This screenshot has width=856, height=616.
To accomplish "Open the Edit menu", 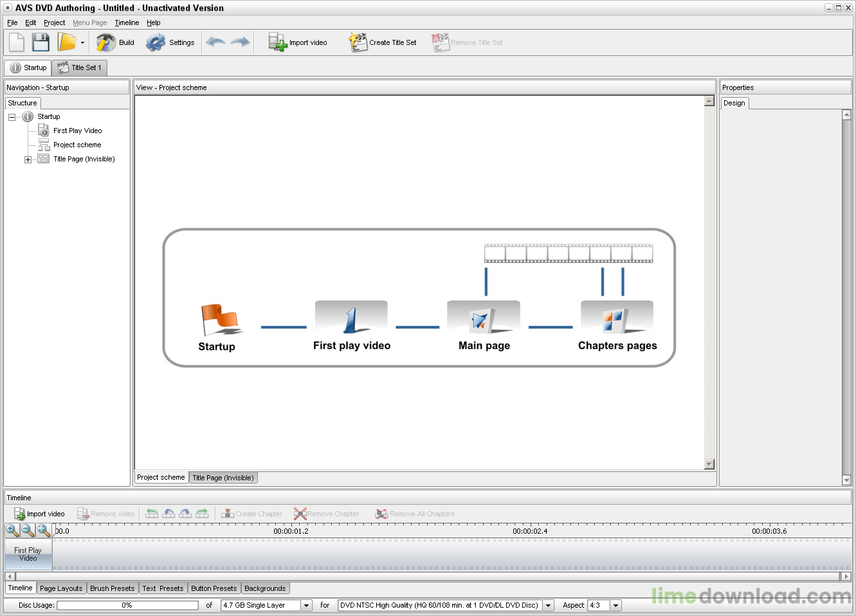I will click(x=31, y=23).
